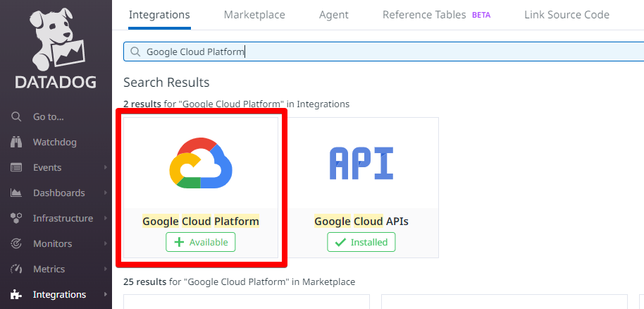Click the checkmark icon on Installed button

click(340, 243)
